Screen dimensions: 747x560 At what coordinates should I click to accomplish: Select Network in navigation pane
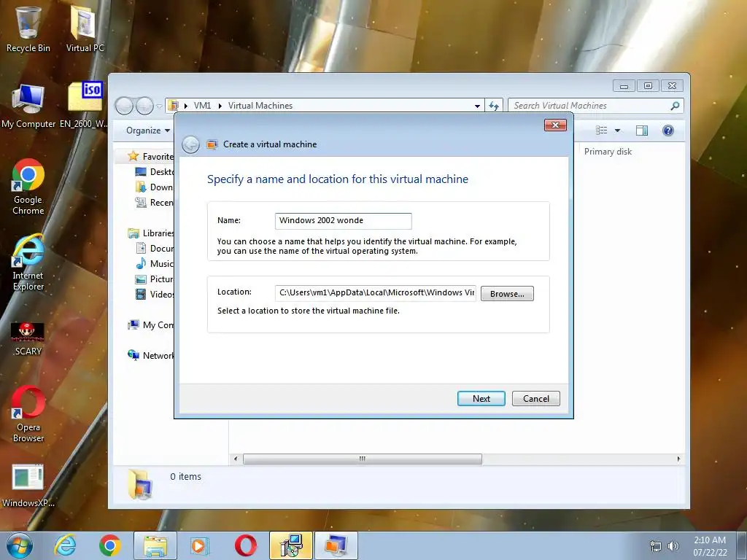[x=151, y=355]
